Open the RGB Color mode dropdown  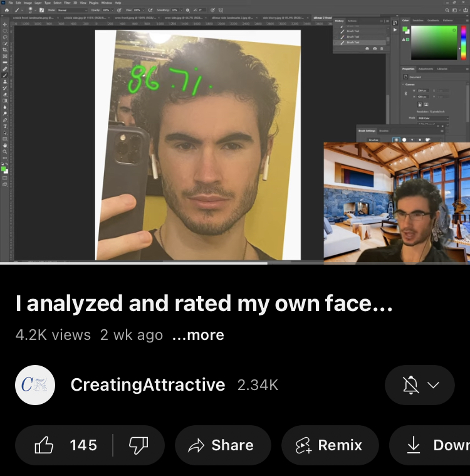(433, 118)
